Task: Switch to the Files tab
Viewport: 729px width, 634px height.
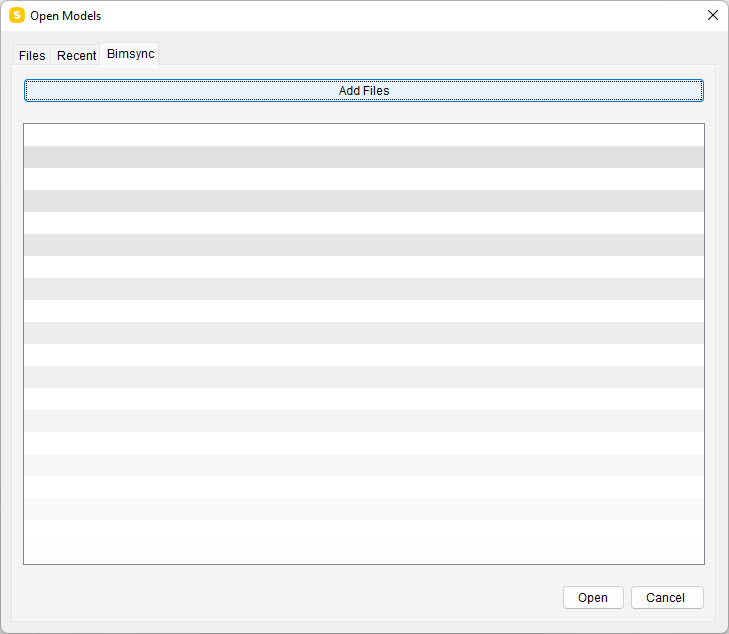Action: (x=32, y=56)
